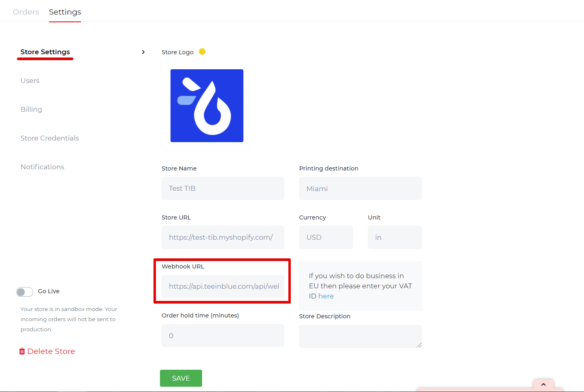Click the trash icon beside Delete Store
This screenshot has width=584, height=392.
(22, 351)
